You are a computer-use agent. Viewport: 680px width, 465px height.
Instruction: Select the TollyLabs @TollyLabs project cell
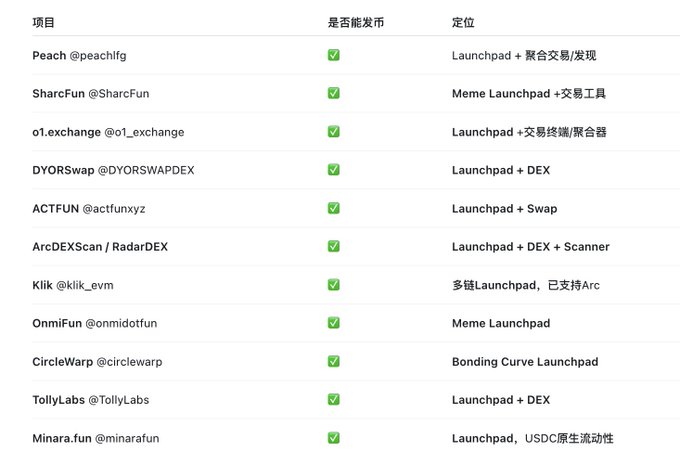coord(91,400)
